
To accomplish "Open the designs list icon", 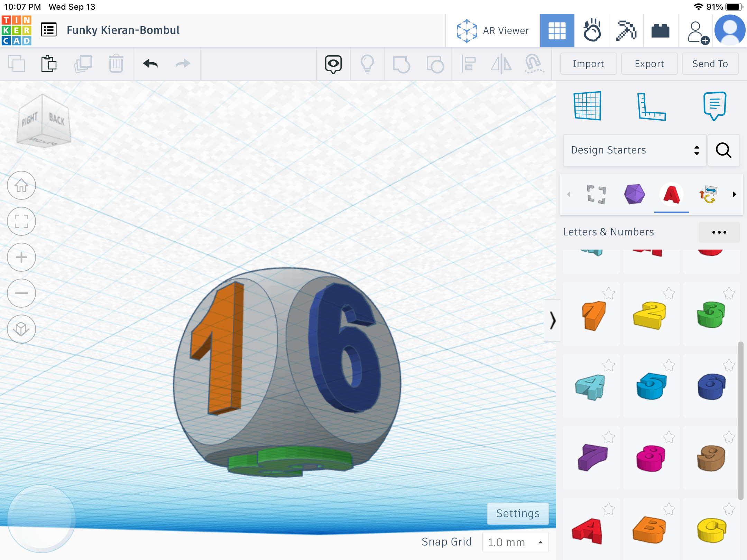I will click(49, 30).
